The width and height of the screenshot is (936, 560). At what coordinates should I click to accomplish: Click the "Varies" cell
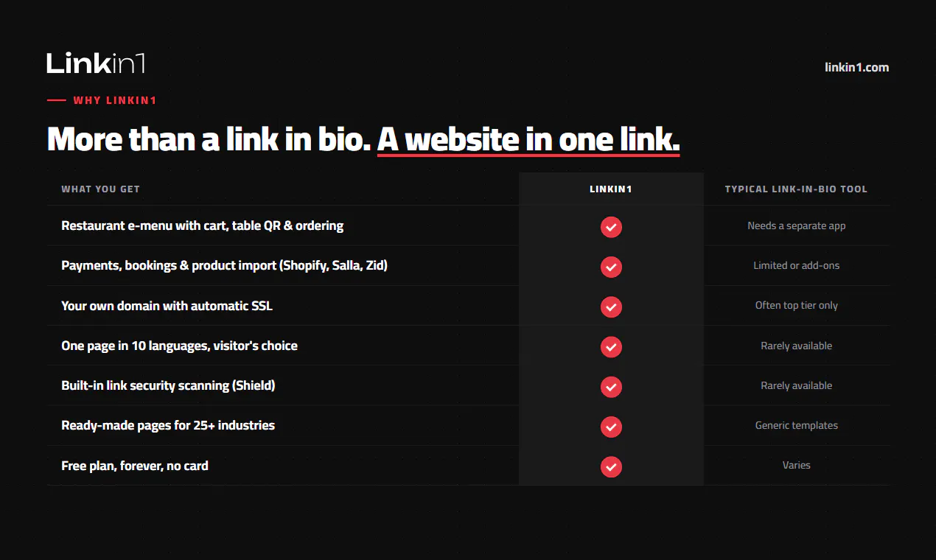pyautogui.click(x=797, y=465)
